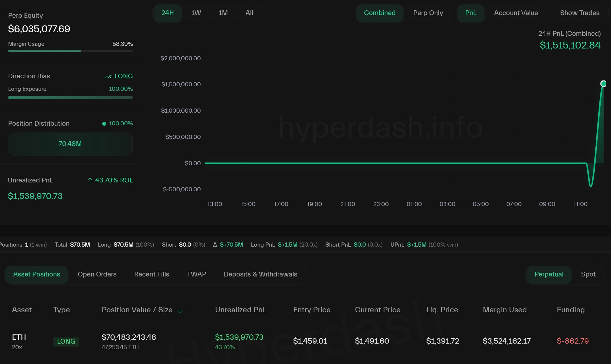Switch chart to 1M range

(x=223, y=13)
